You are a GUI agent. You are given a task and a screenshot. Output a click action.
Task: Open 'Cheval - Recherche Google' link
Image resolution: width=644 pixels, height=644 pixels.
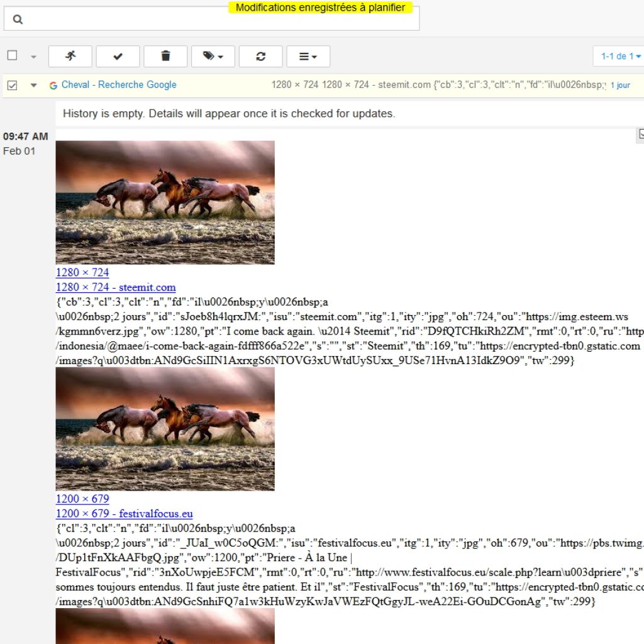(119, 85)
